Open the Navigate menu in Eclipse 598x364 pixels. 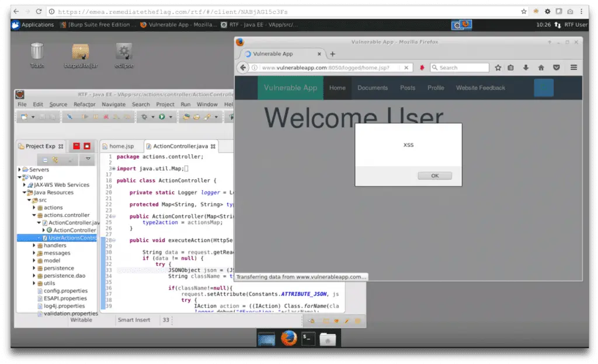(x=114, y=104)
